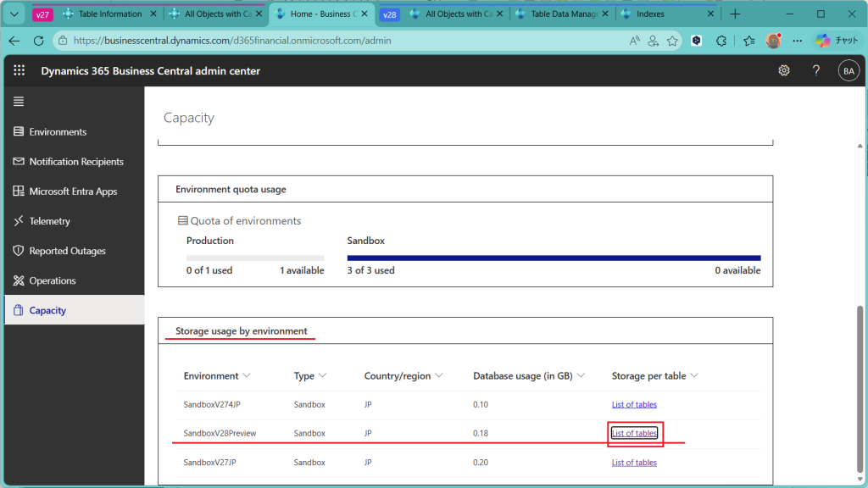This screenshot has width=868, height=488.
Task: Collapse the sidebar with the hamburger icon
Action: 19,102
